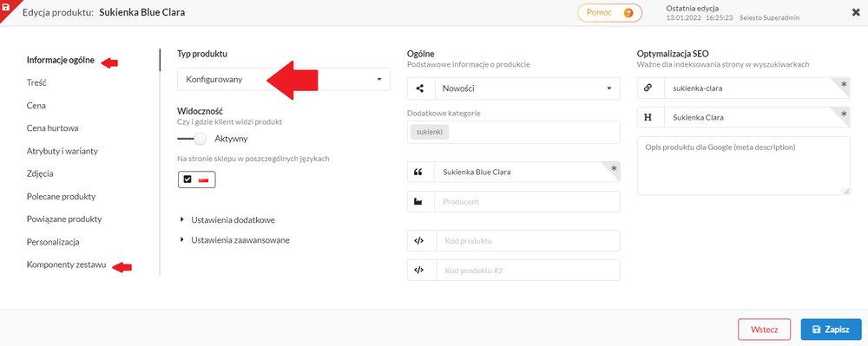Screen dimensions: 868x346
Task: Click the red save icon in top-left corner
Action: pos(5,6)
